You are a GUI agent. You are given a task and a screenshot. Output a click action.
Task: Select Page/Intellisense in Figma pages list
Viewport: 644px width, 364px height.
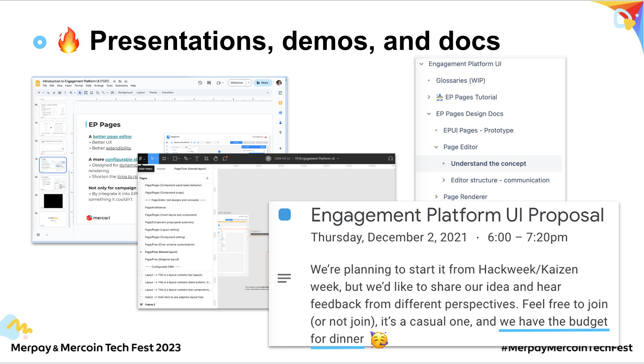(155, 207)
